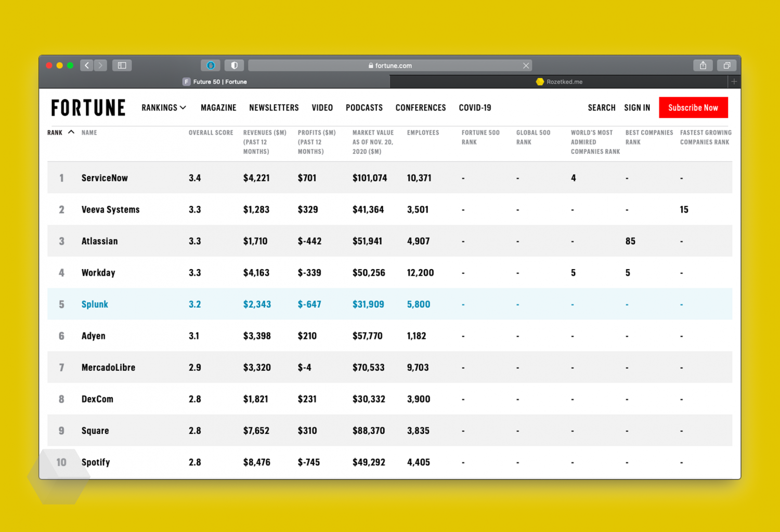Viewport: 780px width, 532px height.
Task: Click the blue password manager extension icon
Action: coord(211,65)
